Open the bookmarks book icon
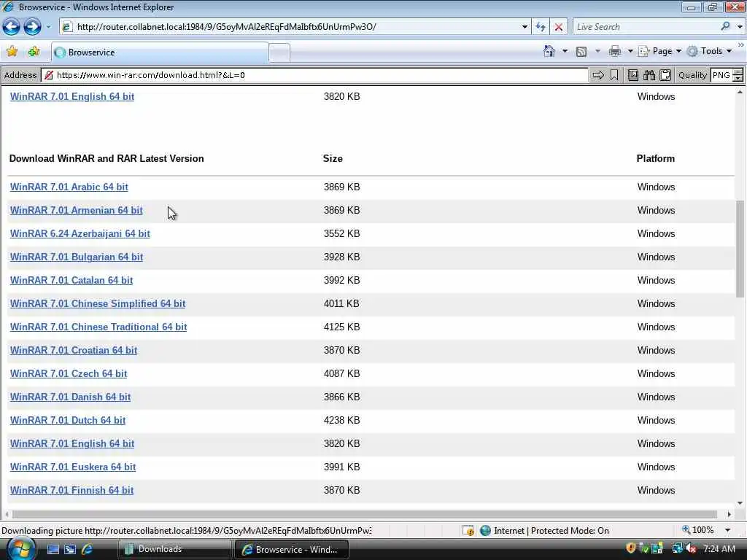747x560 pixels. 632,75
